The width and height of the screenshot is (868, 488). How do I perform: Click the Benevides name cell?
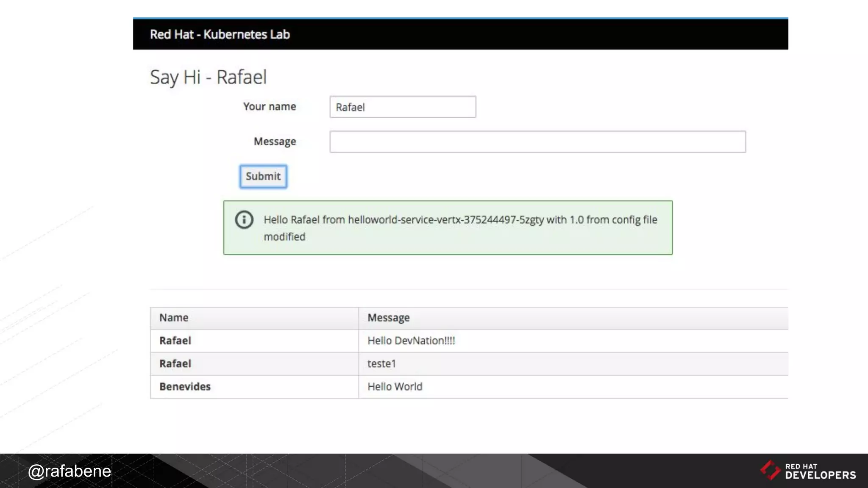[185, 386]
